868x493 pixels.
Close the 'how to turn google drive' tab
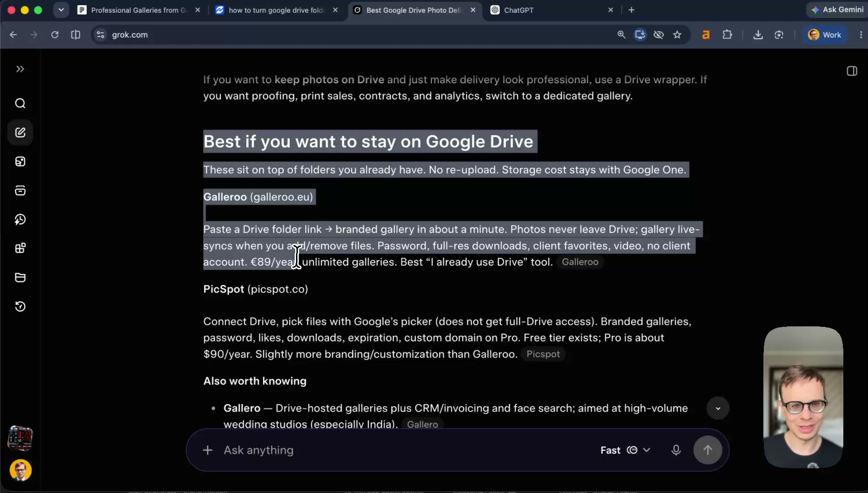click(335, 10)
